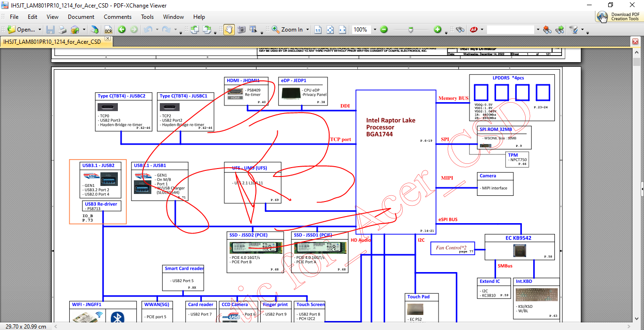
Task: Open the Zoom In tool dropdown arrow
Action: [x=307, y=29]
